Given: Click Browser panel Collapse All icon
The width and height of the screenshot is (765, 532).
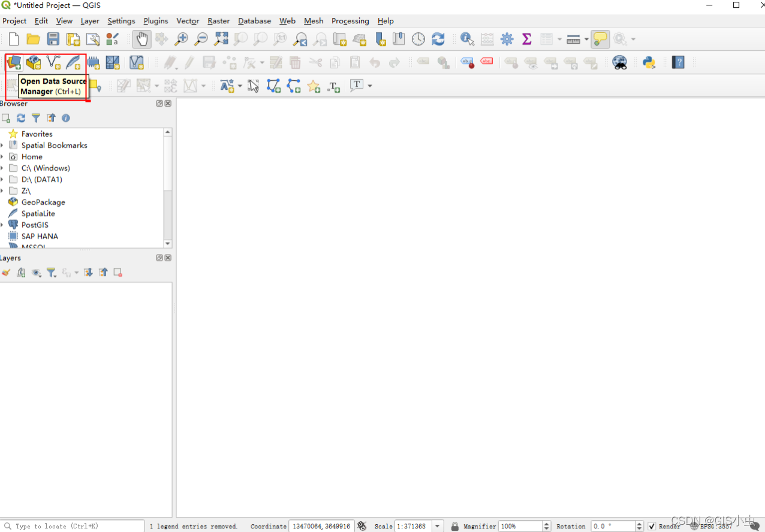Looking at the screenshot, I should point(51,118).
